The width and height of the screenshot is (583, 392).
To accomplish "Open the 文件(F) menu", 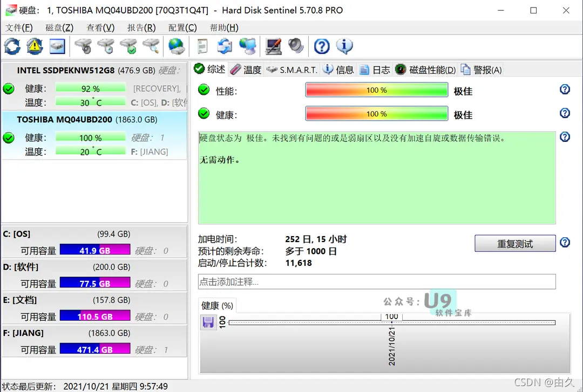I will tap(19, 28).
